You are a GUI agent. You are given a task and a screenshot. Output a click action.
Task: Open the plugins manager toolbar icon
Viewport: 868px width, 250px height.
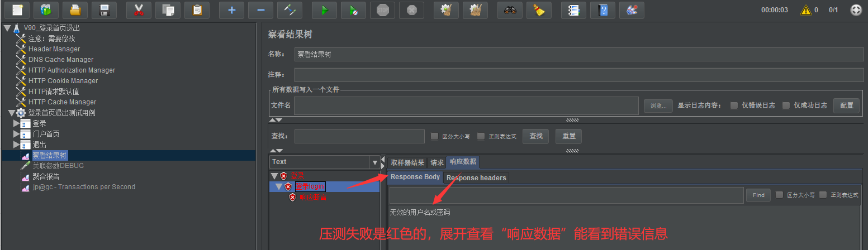click(632, 9)
